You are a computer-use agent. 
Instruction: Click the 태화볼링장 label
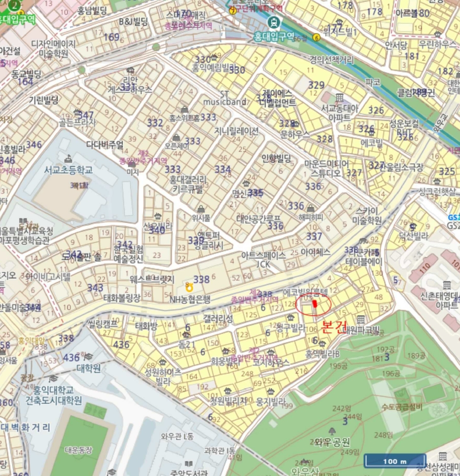[x=122, y=298]
